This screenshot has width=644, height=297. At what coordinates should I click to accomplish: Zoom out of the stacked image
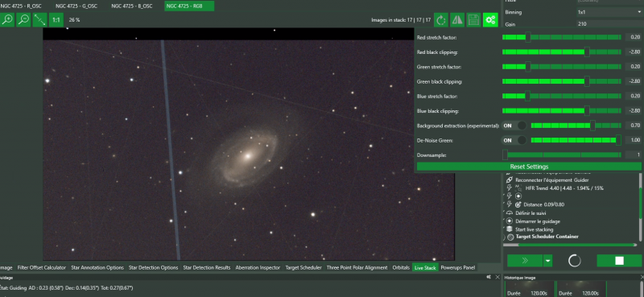pyautogui.click(x=23, y=19)
